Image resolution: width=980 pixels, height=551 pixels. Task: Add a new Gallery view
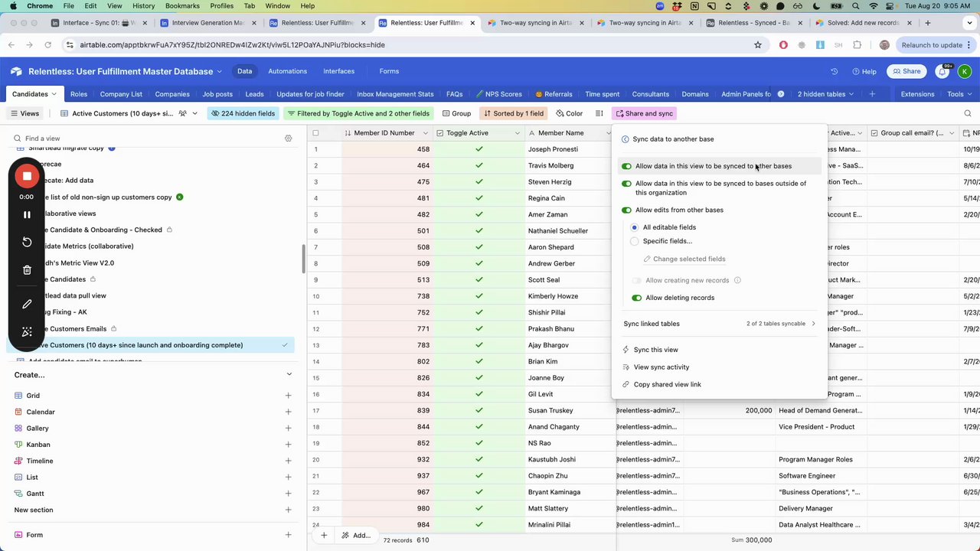tap(288, 429)
